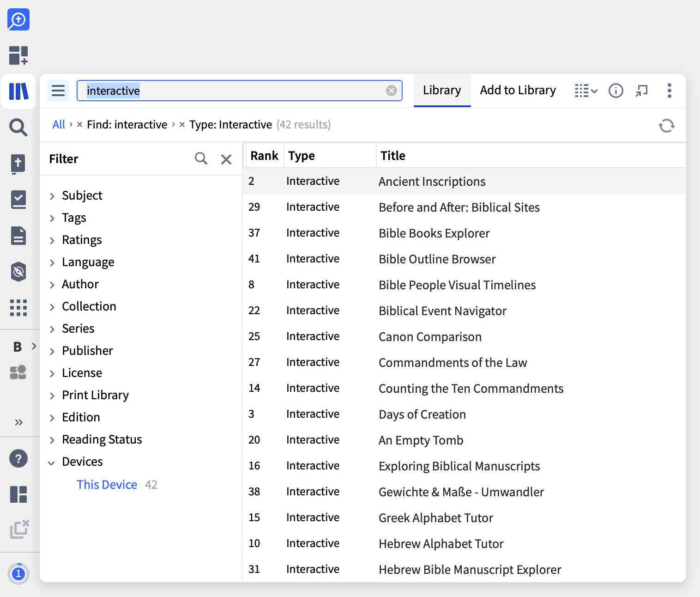Clear the interactive search text
Viewport: 700px width, 597px height.
tap(392, 91)
